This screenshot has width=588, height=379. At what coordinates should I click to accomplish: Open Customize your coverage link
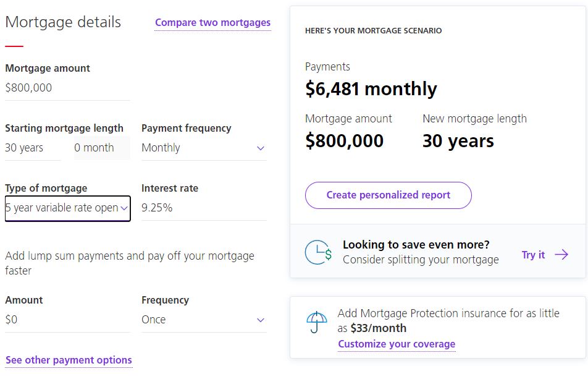point(397,344)
